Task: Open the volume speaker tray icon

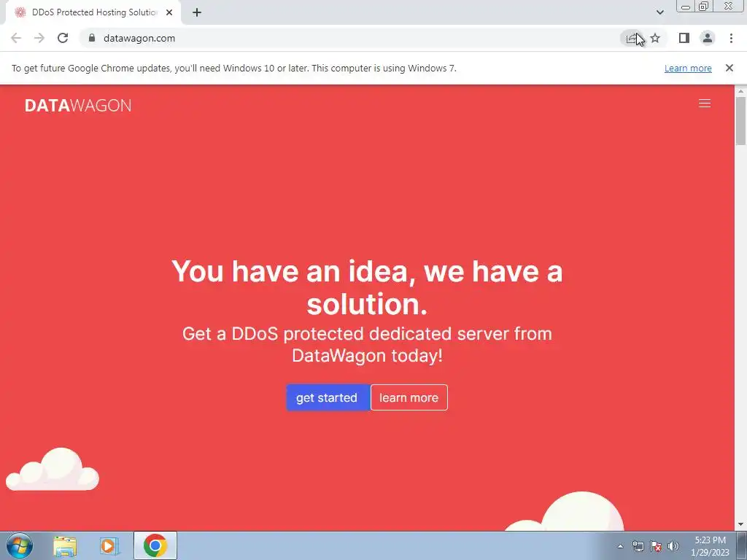Action: pos(673,546)
